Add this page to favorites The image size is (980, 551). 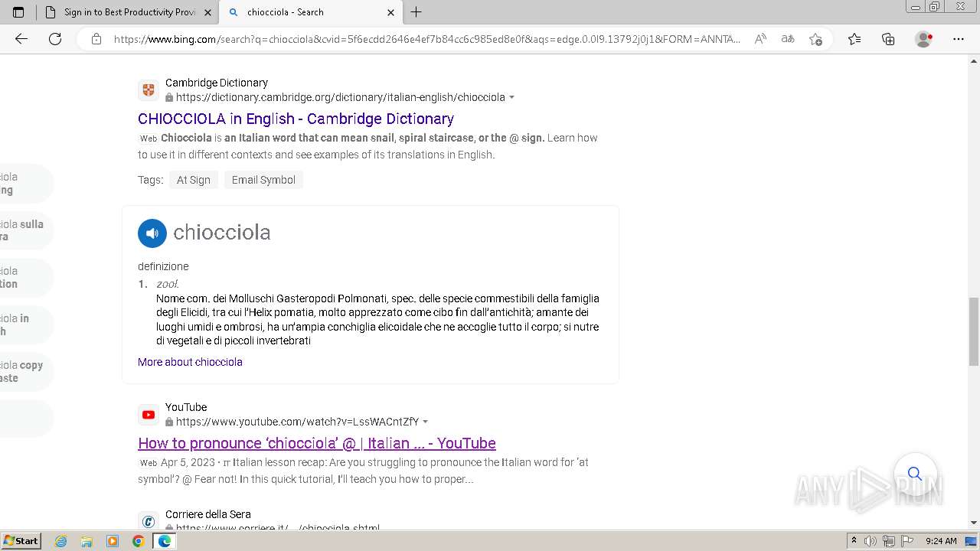(815, 39)
